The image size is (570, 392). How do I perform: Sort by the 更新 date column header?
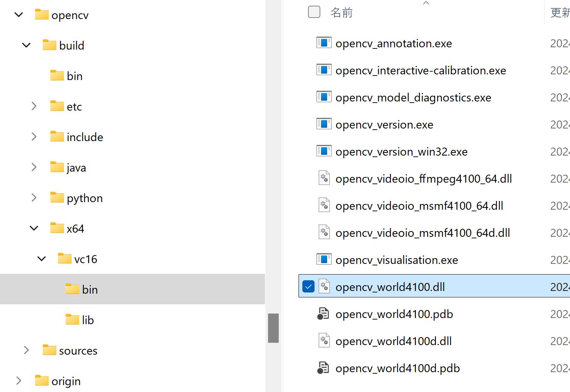tap(560, 13)
